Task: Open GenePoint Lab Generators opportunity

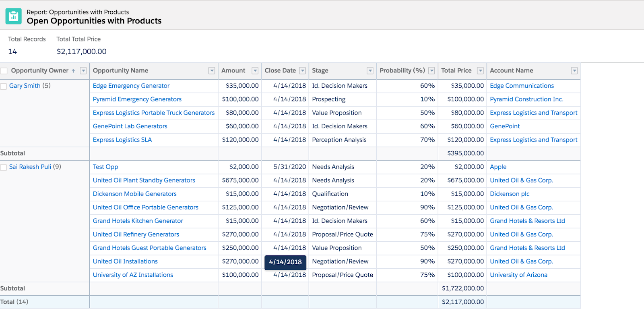Action: pyautogui.click(x=130, y=126)
